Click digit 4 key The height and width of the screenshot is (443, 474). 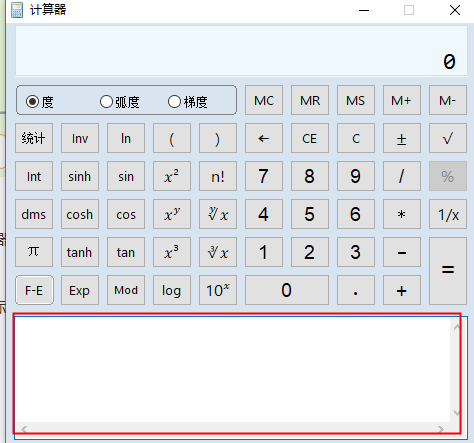coord(264,214)
